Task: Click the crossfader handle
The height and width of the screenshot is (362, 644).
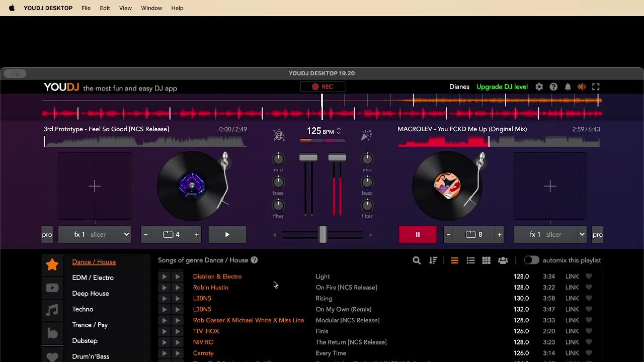Action: 323,235
